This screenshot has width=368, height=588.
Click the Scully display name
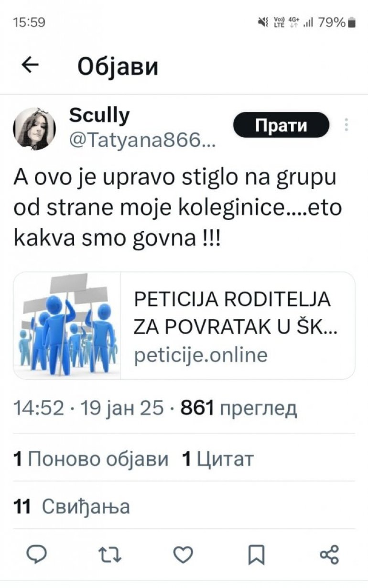(x=99, y=115)
